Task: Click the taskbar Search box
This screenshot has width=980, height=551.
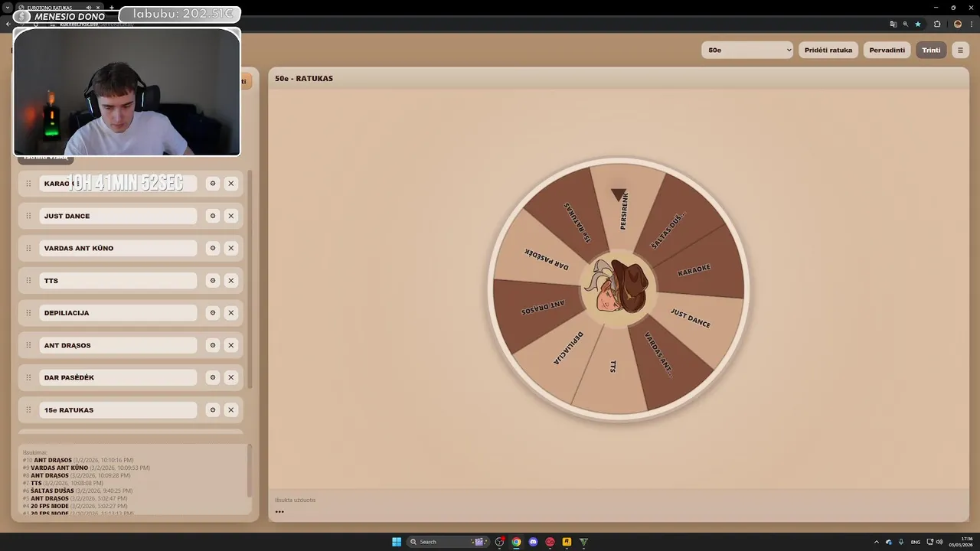Action: [449, 542]
